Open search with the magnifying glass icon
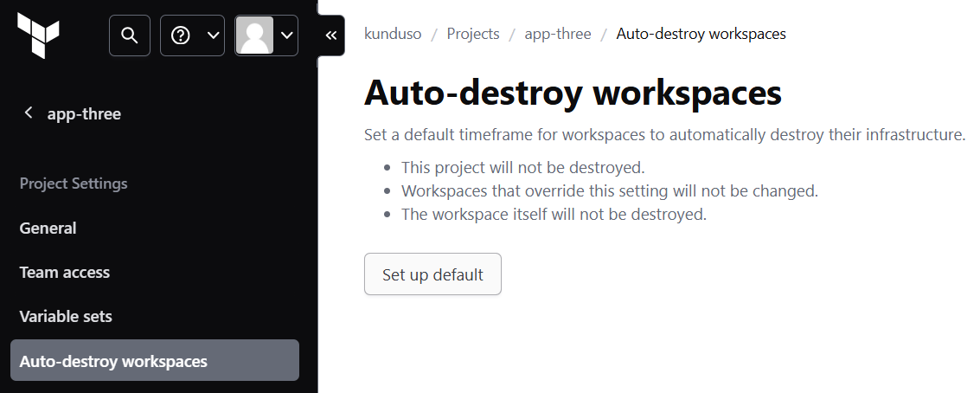 (x=130, y=35)
